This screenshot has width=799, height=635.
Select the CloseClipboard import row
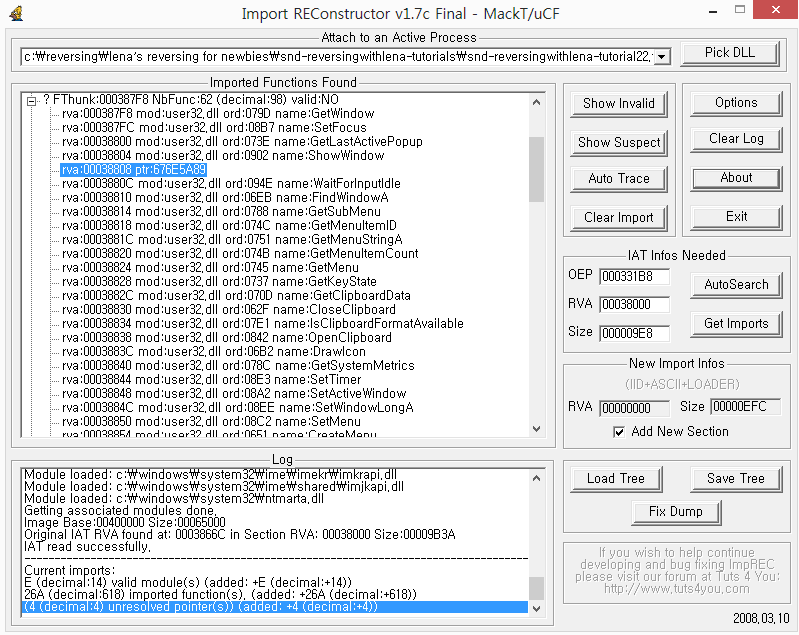pos(229,310)
